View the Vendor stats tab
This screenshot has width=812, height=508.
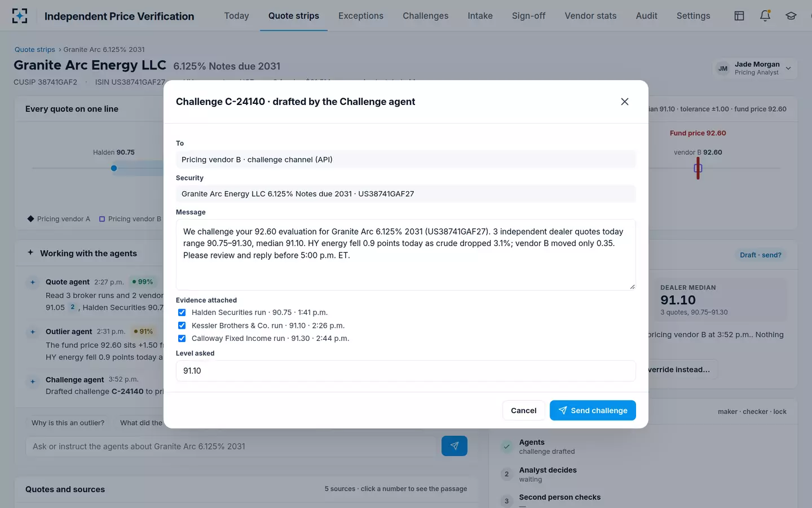pyautogui.click(x=590, y=16)
